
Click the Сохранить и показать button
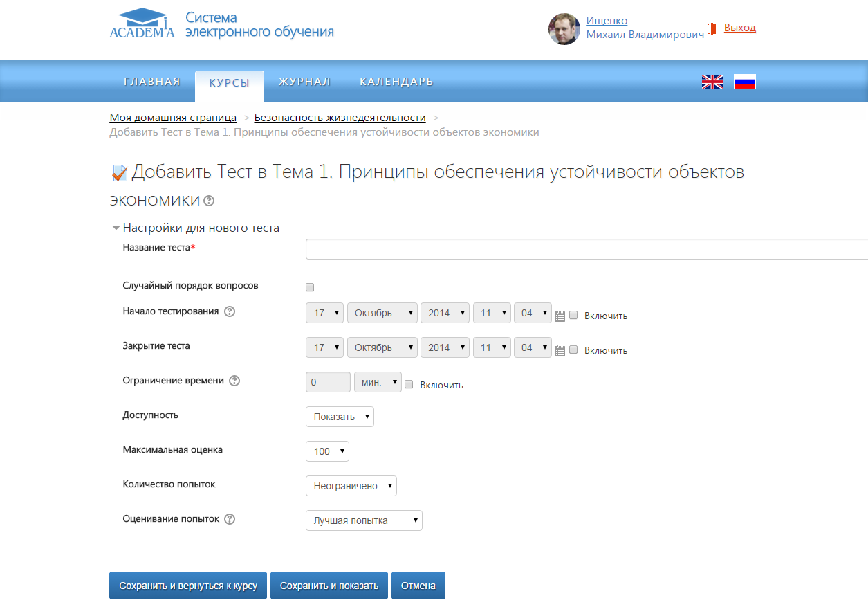coord(329,586)
